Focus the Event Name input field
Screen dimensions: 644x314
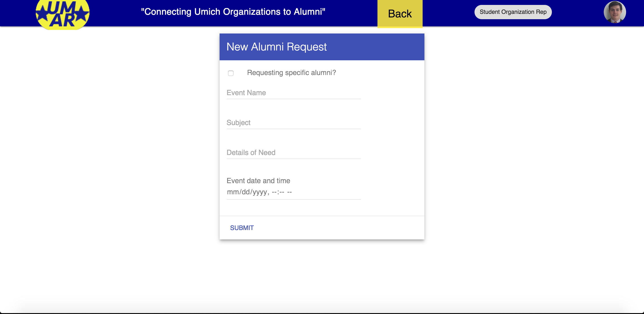pos(294,93)
